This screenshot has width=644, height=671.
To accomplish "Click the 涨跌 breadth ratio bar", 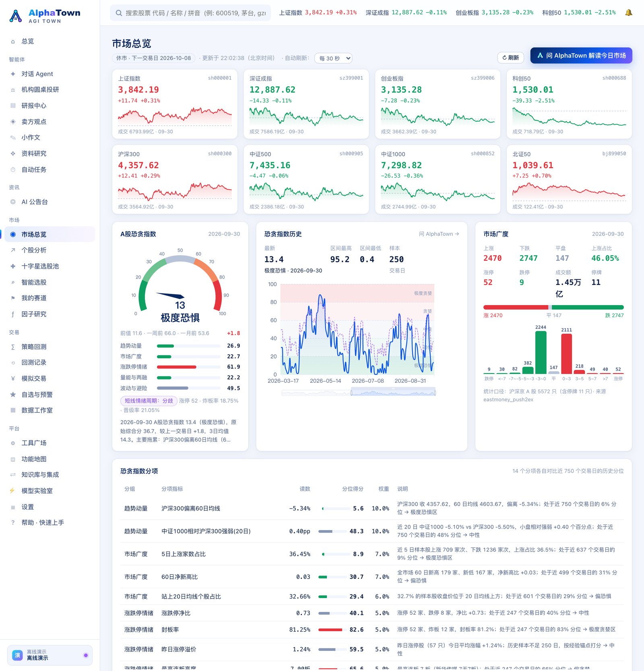I will pyautogui.click(x=553, y=307).
